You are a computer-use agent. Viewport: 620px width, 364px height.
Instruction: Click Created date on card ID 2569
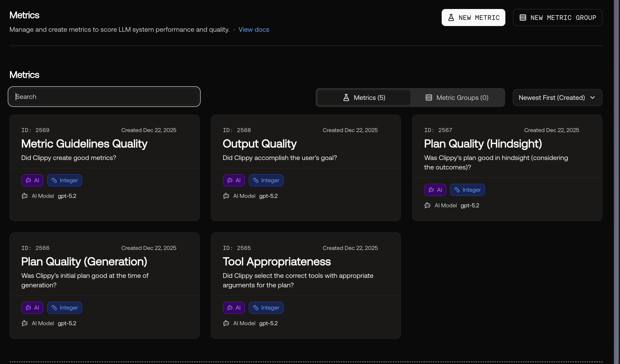(x=149, y=130)
